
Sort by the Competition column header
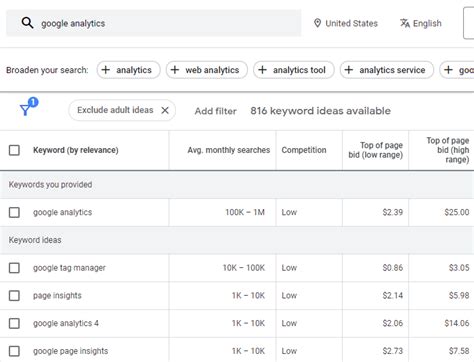pos(304,150)
